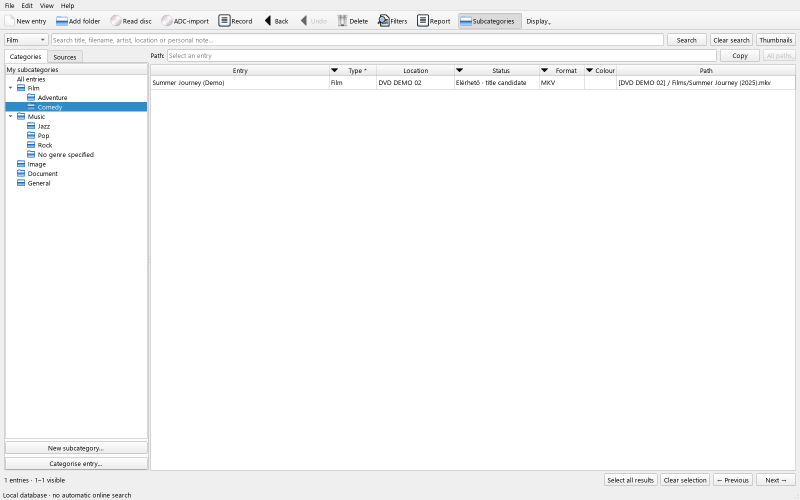Click the Report toolbar icon
Image resolution: width=800 pixels, height=500 pixels.
coord(423,21)
